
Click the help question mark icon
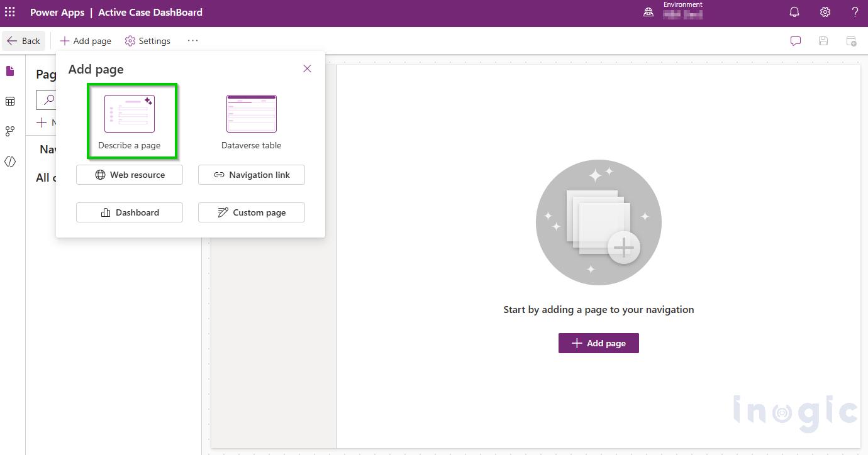(x=855, y=12)
